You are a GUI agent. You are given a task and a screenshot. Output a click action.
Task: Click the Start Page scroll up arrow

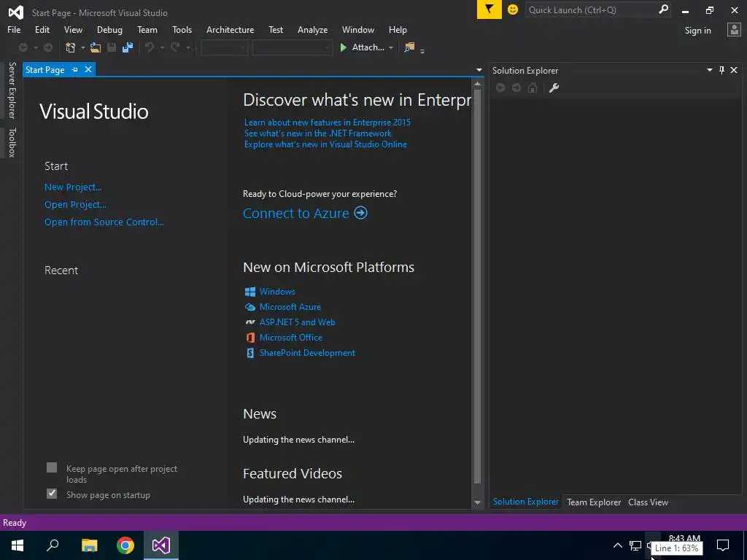tap(477, 84)
